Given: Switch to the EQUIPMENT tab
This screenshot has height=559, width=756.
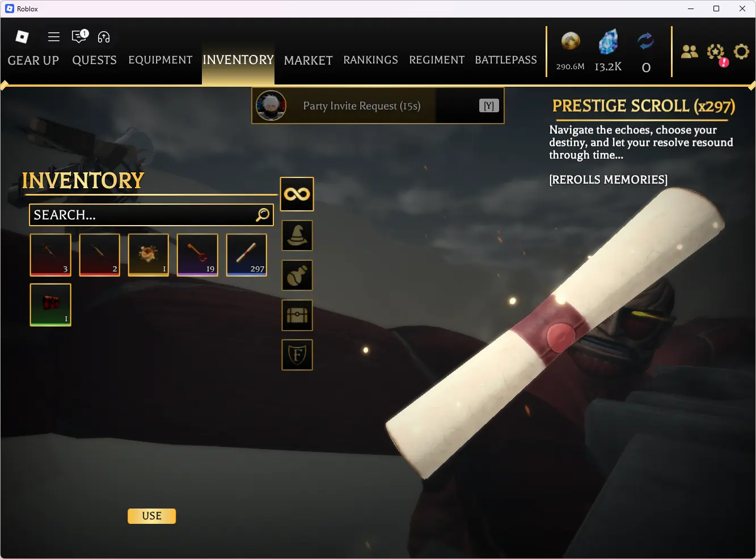Looking at the screenshot, I should click(x=161, y=60).
